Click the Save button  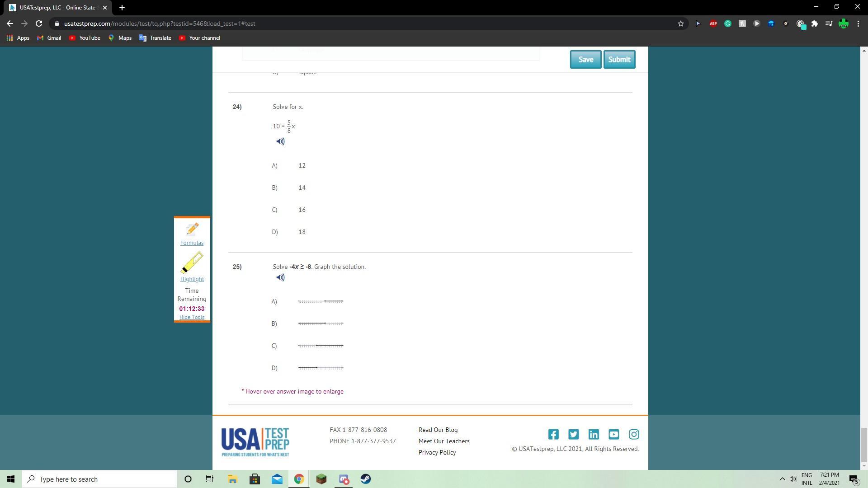tap(585, 60)
